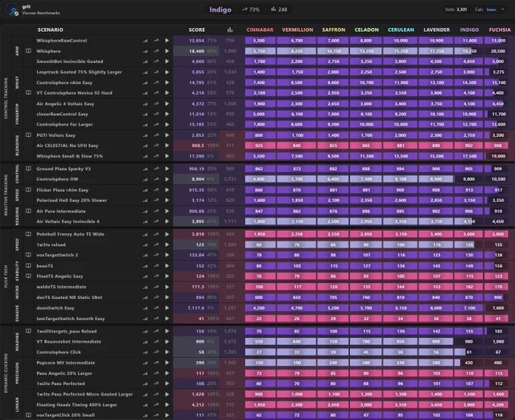
Task: Play the domiSwitch Easy scenario
Action: tap(167, 308)
